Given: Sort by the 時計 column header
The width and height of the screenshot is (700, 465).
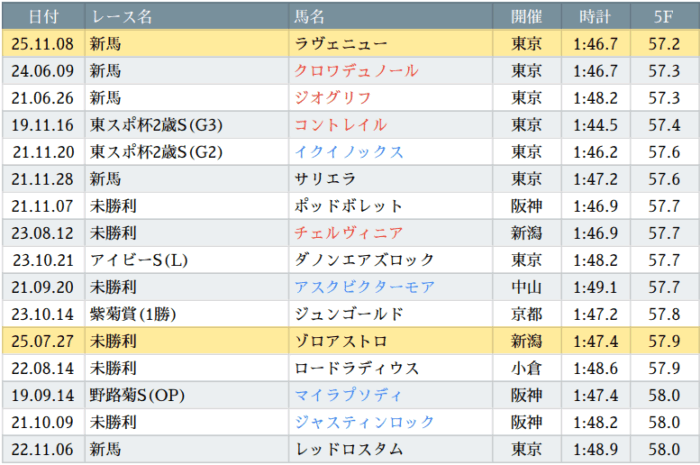Looking at the screenshot, I should coord(596,17).
